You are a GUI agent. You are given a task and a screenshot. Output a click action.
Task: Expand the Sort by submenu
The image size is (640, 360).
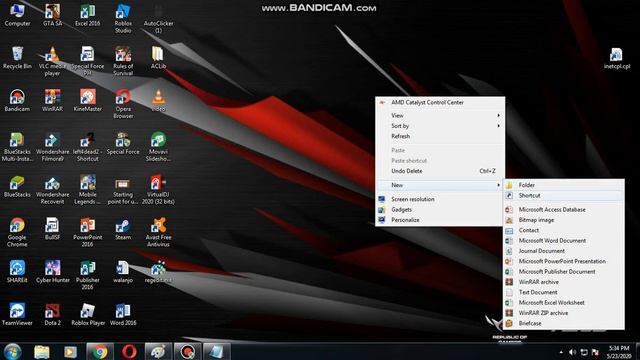440,126
